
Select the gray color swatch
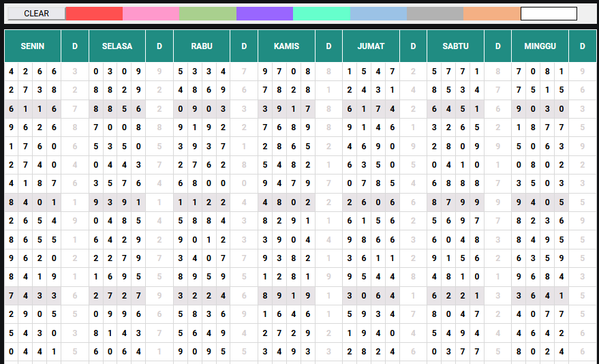(435, 14)
